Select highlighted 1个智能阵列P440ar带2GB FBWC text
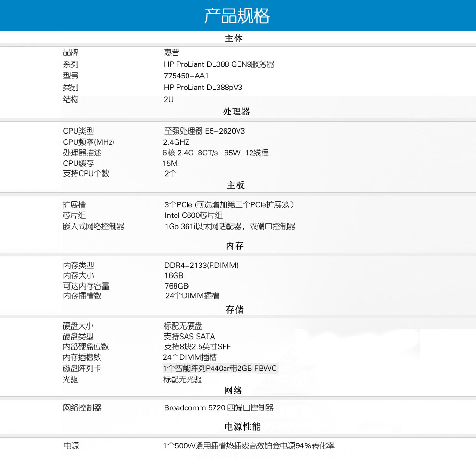The image size is (476, 458). tap(220, 369)
